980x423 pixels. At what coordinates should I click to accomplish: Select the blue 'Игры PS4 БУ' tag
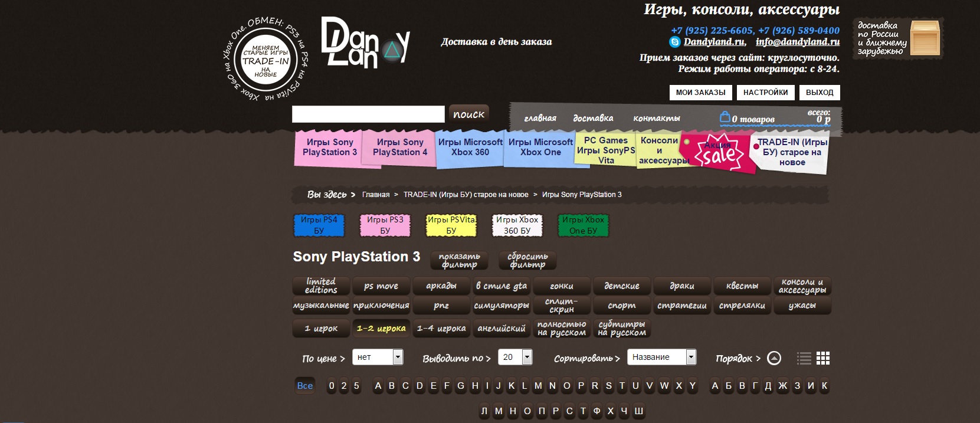[x=319, y=225]
